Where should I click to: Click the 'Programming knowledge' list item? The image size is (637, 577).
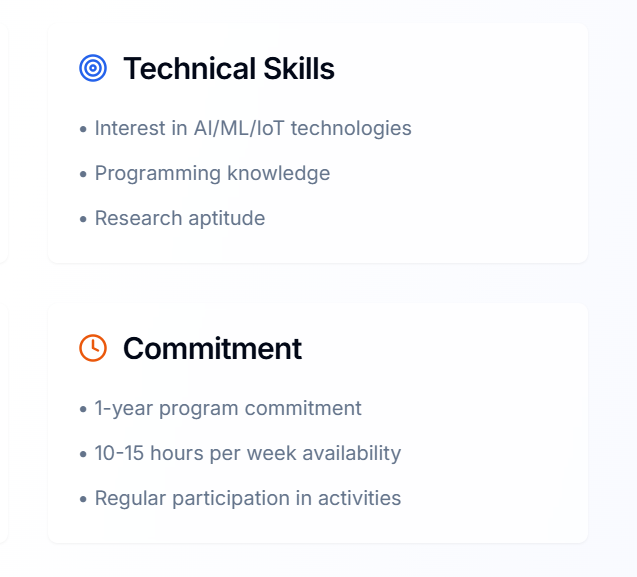click(212, 174)
